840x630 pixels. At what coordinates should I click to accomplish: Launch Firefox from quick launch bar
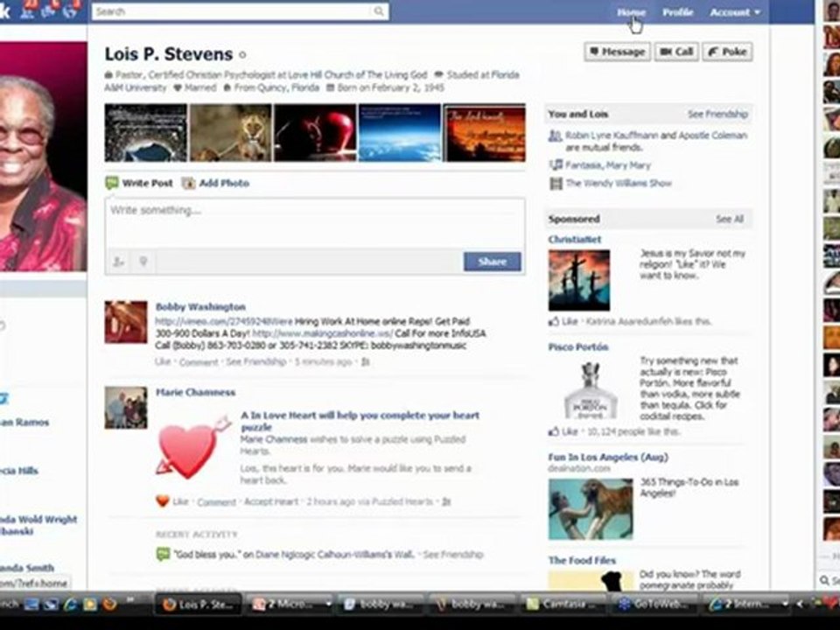[110, 605]
